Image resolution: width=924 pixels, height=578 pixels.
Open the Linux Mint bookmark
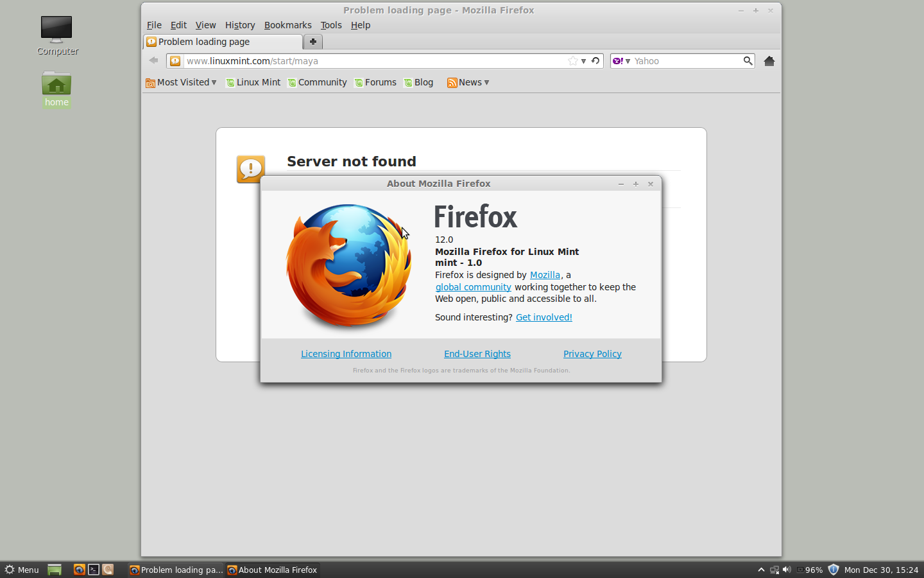[253, 82]
